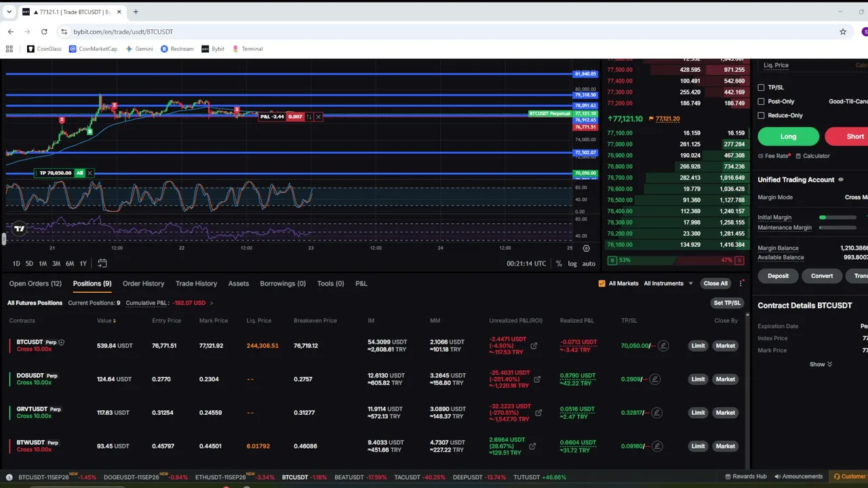
Task: Cancel the TP 70,050.00 line on chart
Action: click(90, 173)
